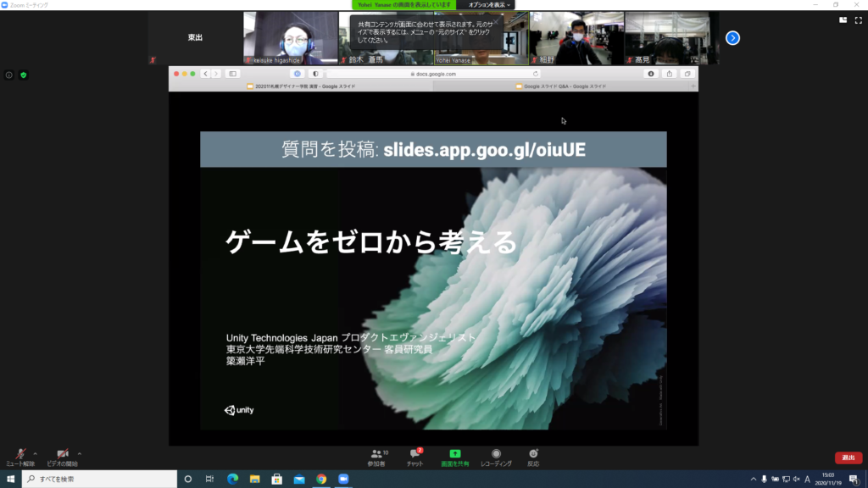
Task: Select the keisuke higashide video thumbnail
Action: (291, 37)
